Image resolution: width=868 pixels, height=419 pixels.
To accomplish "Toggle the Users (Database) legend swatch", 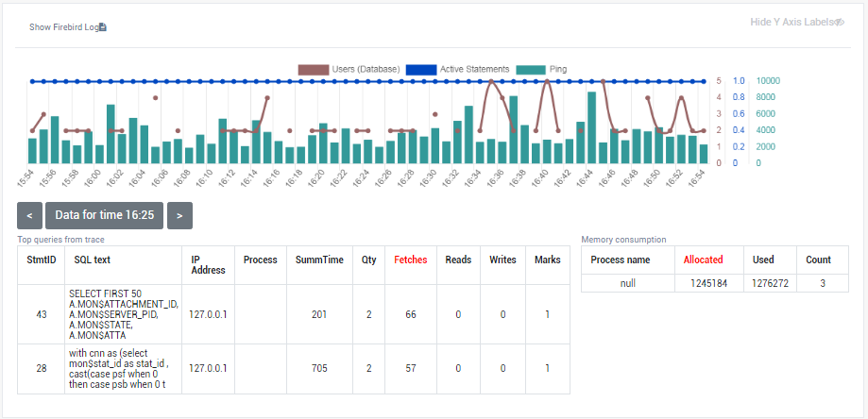I will 314,70.
